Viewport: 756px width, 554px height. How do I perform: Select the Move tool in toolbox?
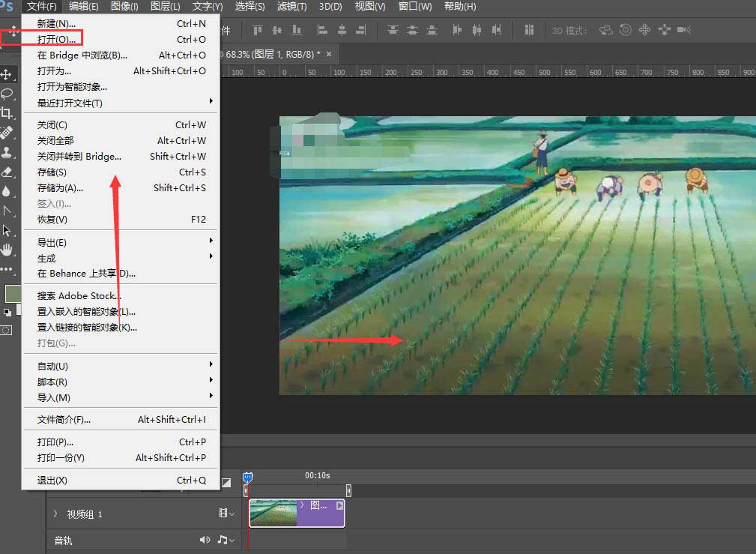point(6,74)
